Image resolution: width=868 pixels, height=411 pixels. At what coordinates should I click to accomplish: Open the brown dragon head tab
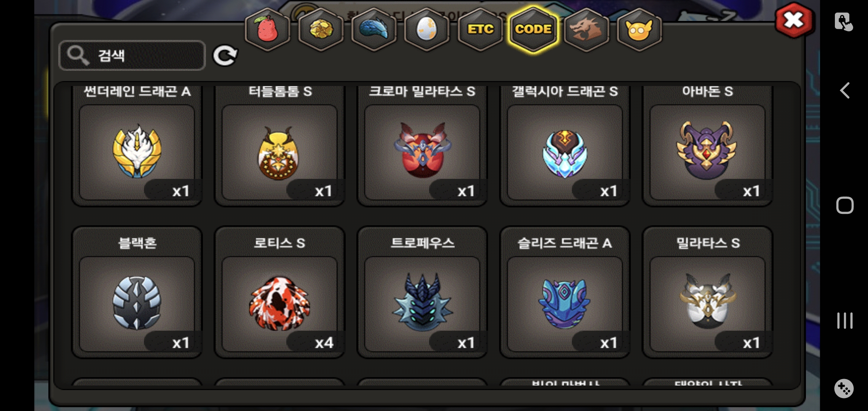pos(586,29)
